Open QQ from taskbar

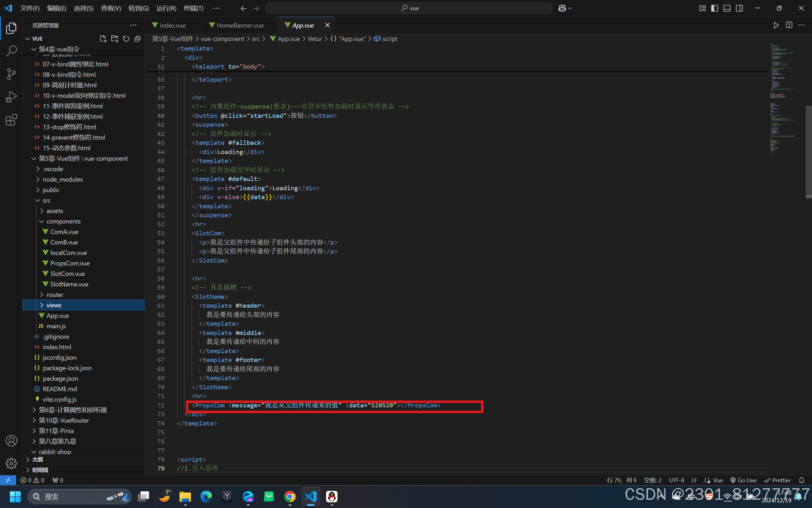(332, 496)
